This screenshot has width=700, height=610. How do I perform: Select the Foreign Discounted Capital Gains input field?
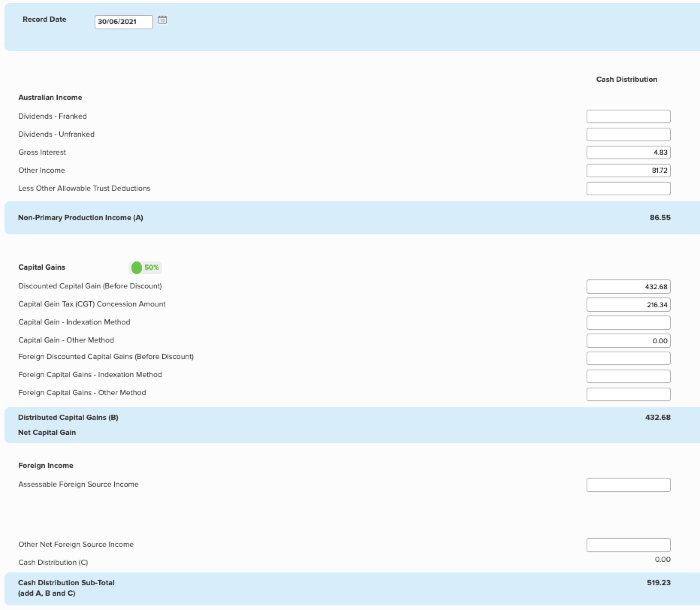click(628, 358)
